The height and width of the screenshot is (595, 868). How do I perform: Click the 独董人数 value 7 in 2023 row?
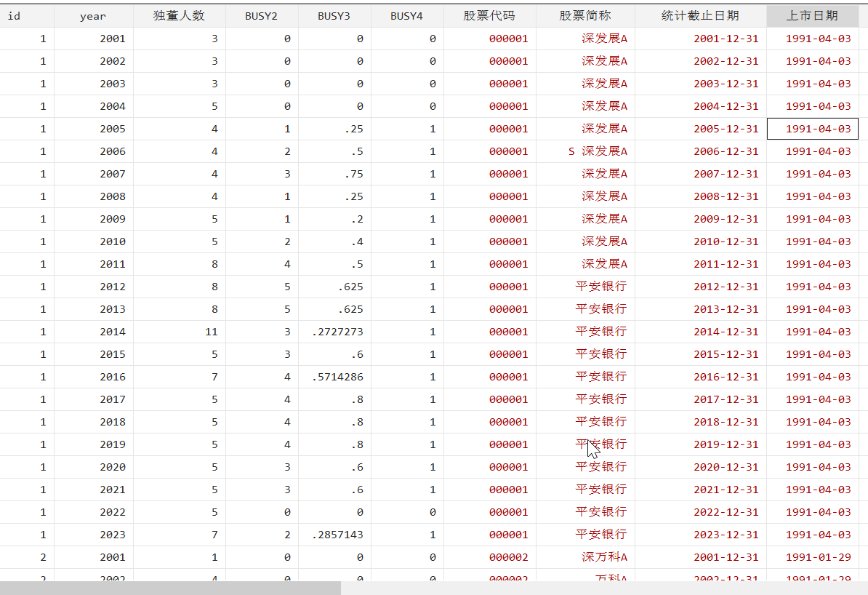tap(180, 535)
